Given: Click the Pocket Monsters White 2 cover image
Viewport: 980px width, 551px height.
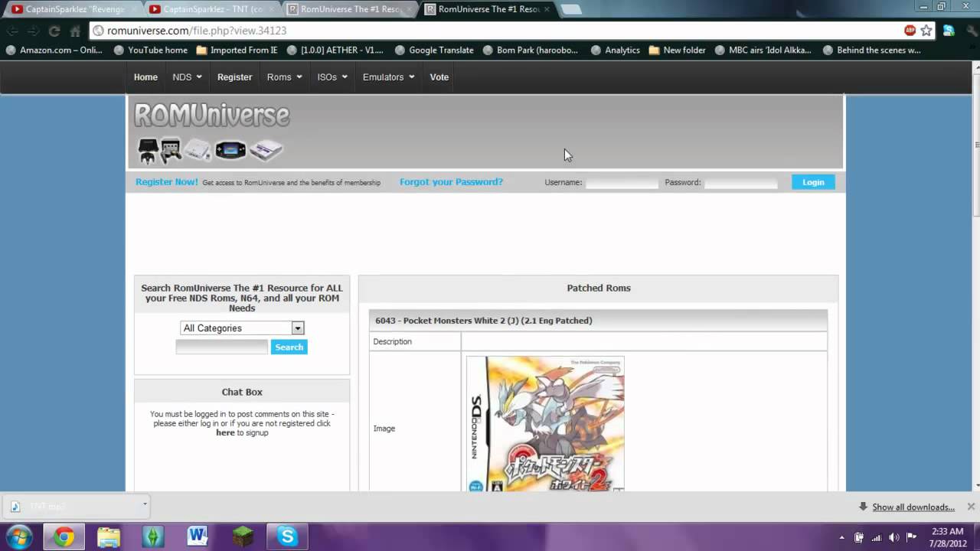Looking at the screenshot, I should (x=545, y=424).
